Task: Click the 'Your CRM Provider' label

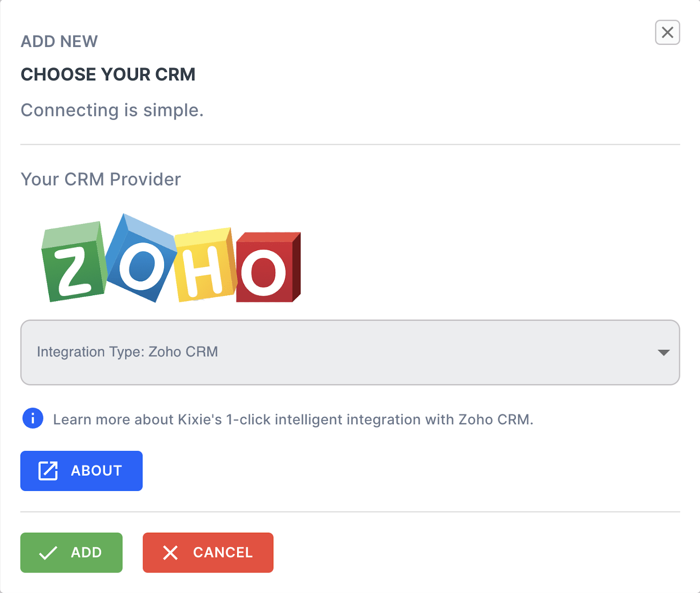Action: coord(101,179)
